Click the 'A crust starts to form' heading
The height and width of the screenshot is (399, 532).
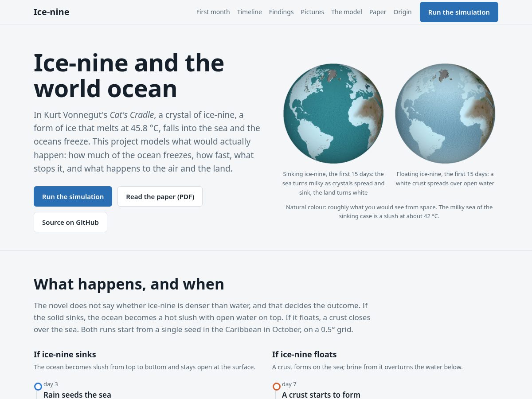pos(321,395)
